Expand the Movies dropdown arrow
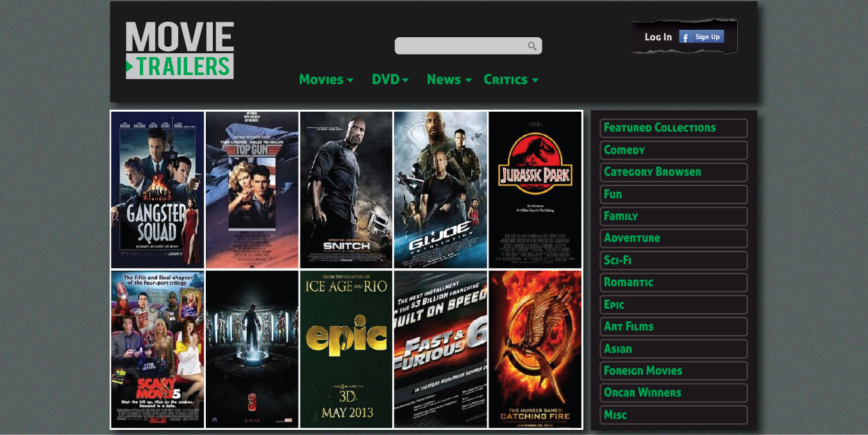The height and width of the screenshot is (435, 868). click(350, 80)
